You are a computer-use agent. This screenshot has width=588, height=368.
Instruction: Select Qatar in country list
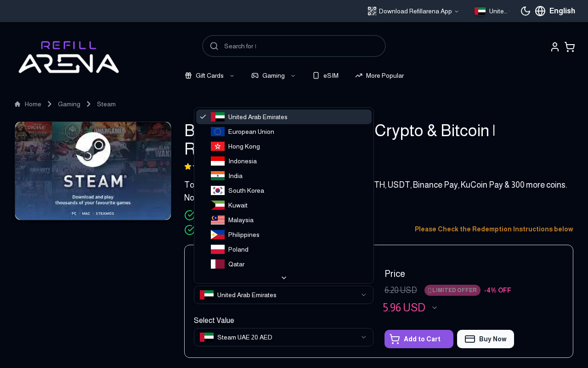284,264
